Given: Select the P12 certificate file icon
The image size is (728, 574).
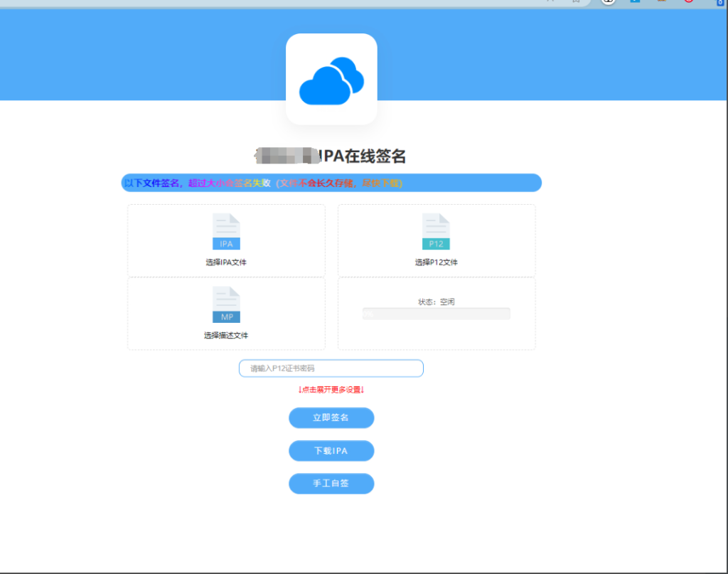Looking at the screenshot, I should 436,230.
